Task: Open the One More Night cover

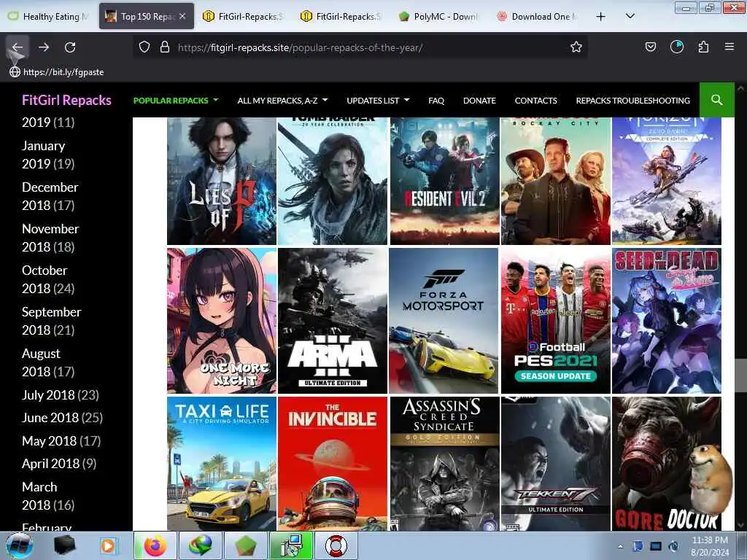Action: coord(222,321)
